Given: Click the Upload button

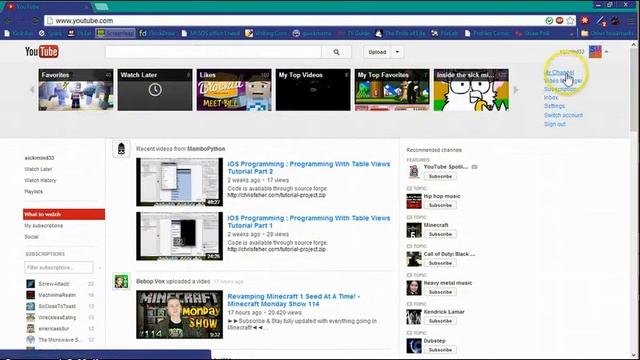Looking at the screenshot, I should (x=377, y=52).
